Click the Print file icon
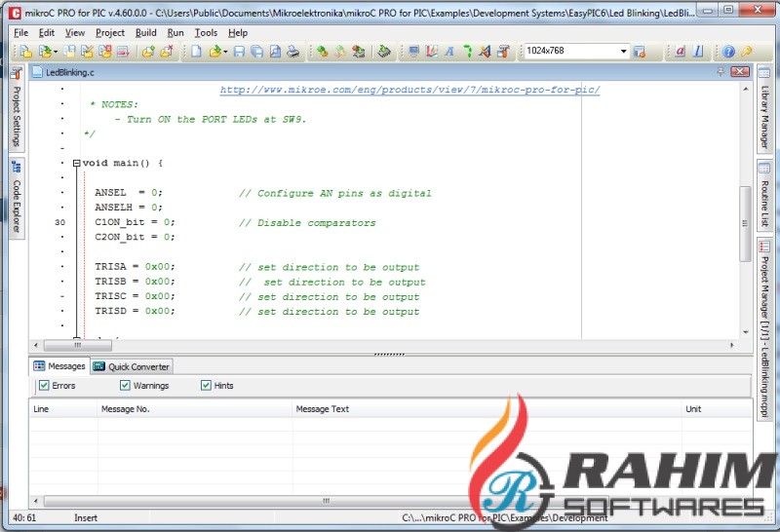Viewport: 780px width, 532px height. [x=293, y=51]
